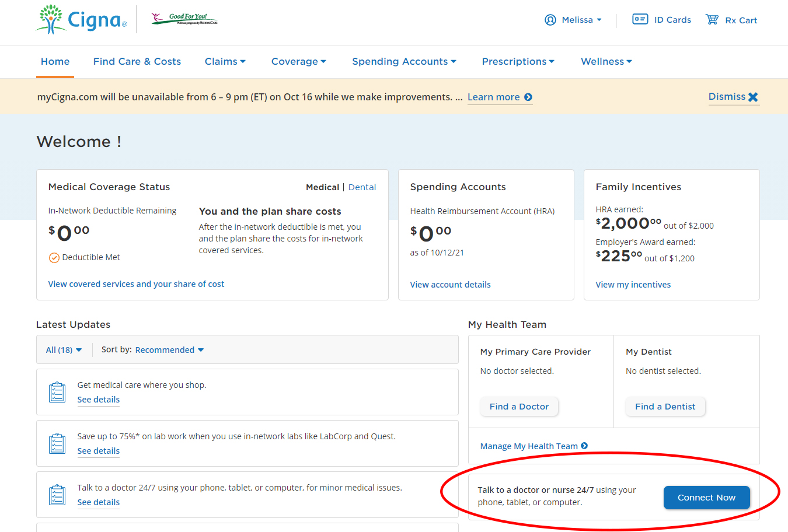788x532 pixels.
Task: View covered services and your share of cost
Action: coord(136,284)
